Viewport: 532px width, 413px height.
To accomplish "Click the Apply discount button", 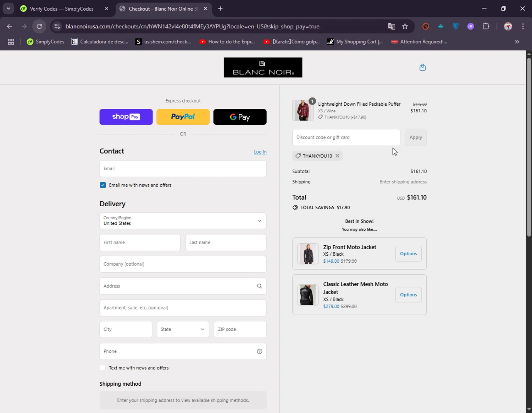I will (x=416, y=138).
